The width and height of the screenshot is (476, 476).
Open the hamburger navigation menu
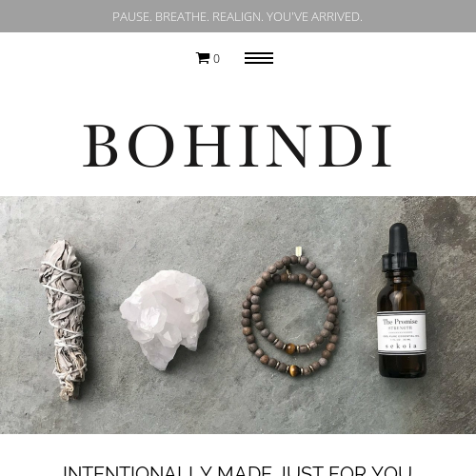point(259,58)
